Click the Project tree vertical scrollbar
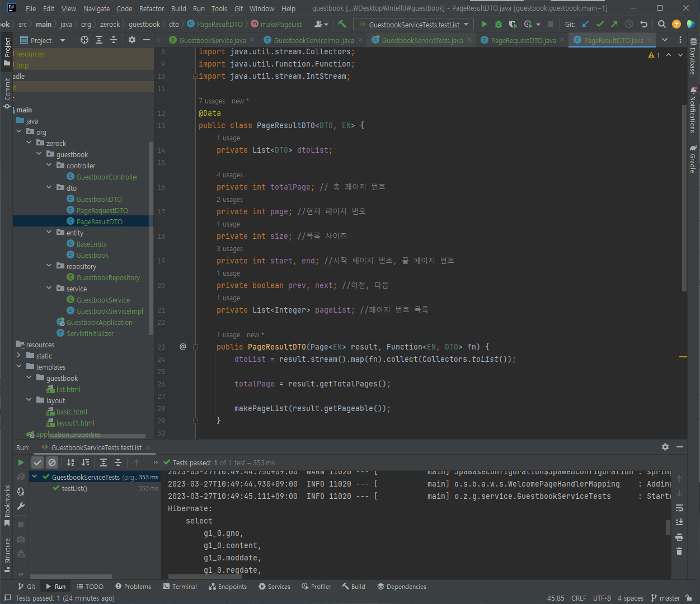This screenshot has width=700, height=604. [151, 238]
